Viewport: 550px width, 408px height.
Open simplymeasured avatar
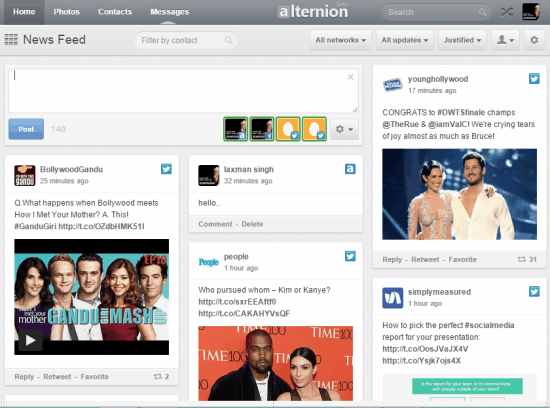pyautogui.click(x=393, y=298)
